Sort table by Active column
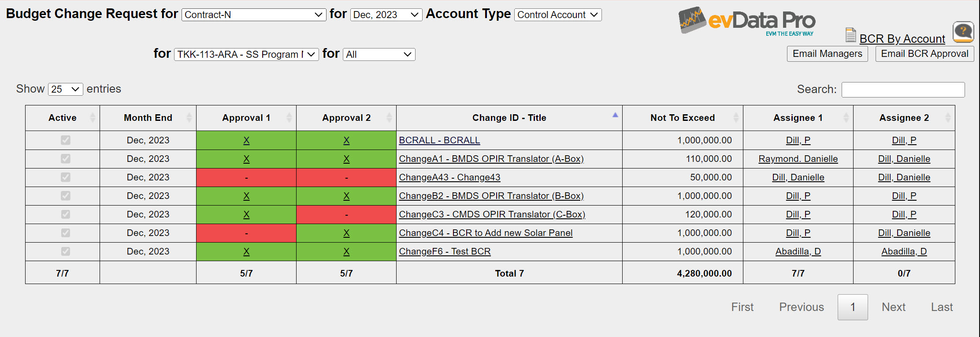This screenshot has height=337, width=980. tap(63, 118)
